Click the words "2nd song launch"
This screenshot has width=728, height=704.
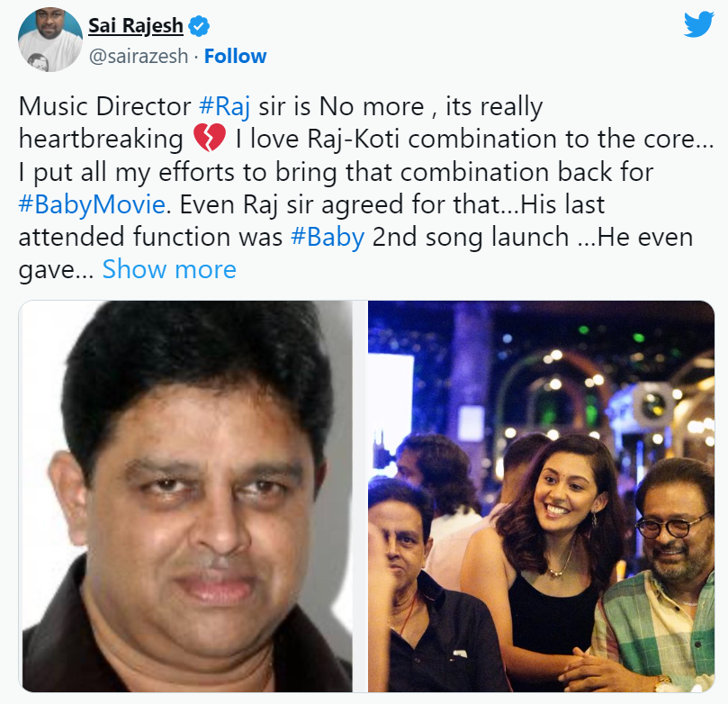471,237
